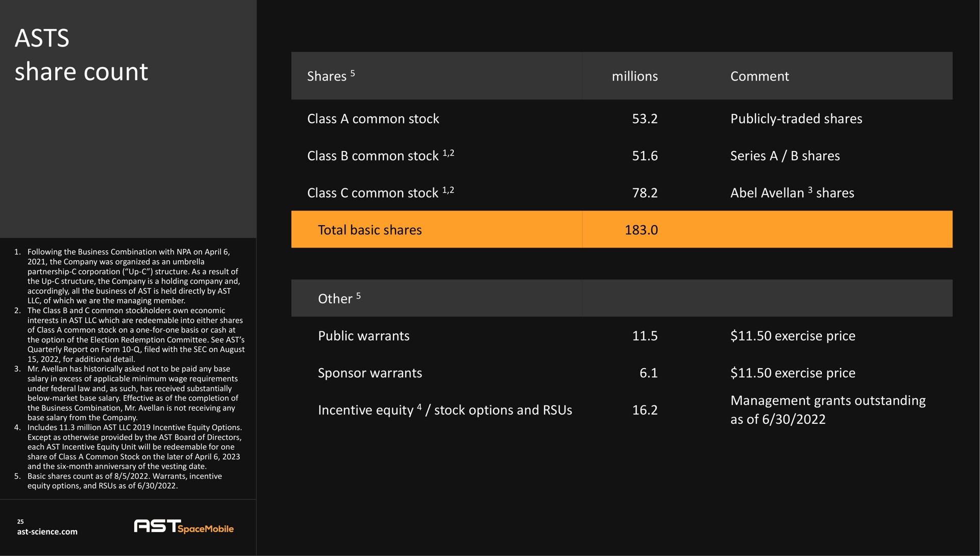Select the 'Class C common stock' row label
Screen dimensions: 980x556
(380, 192)
